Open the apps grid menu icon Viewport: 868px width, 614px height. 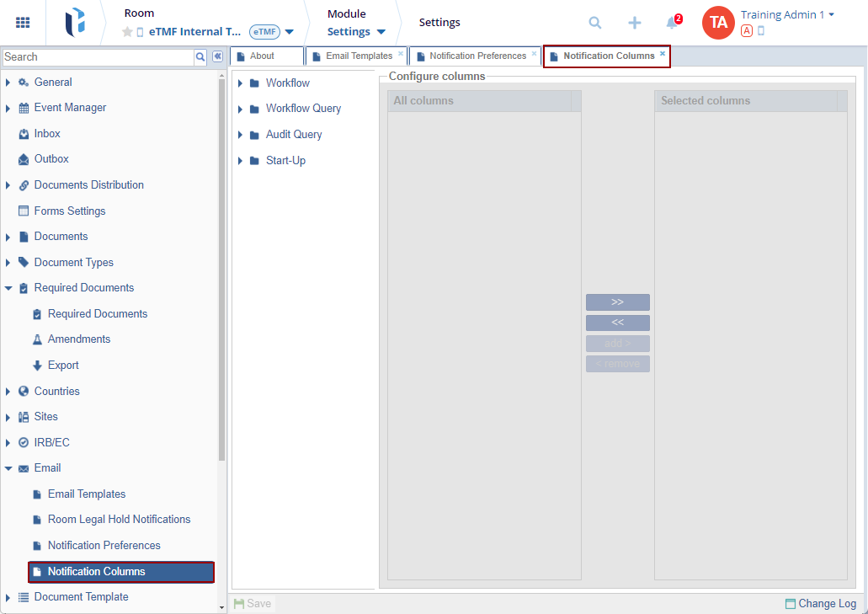[23, 23]
